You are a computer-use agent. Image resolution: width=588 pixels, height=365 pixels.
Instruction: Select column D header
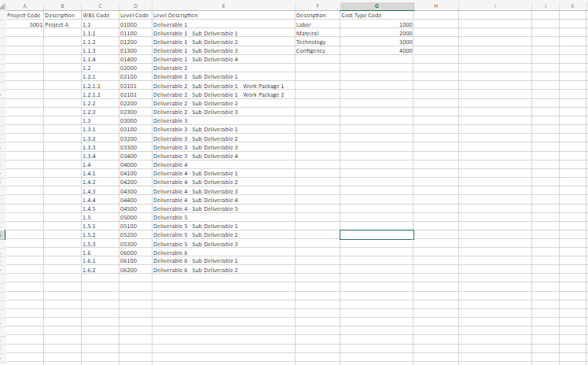(135, 6)
